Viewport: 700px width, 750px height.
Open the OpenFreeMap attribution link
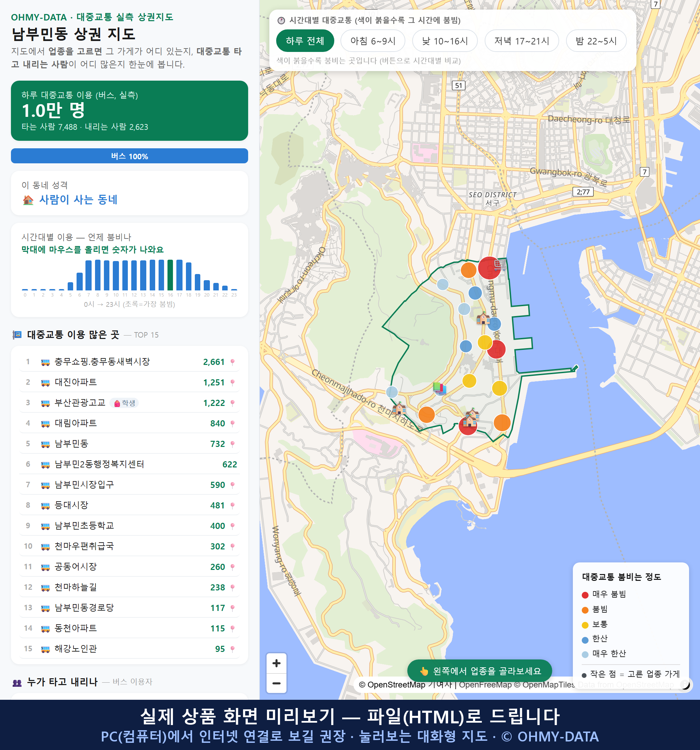point(485,684)
